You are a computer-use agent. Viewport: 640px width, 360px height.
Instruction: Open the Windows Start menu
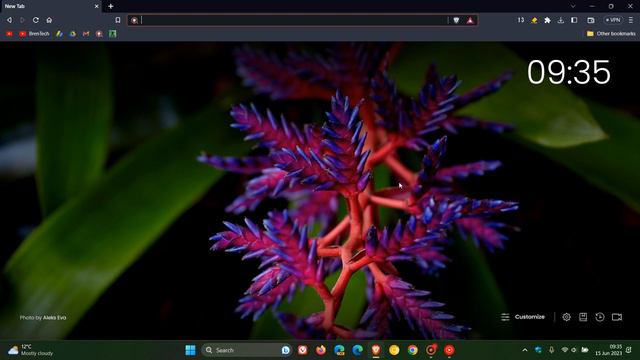(x=190, y=350)
